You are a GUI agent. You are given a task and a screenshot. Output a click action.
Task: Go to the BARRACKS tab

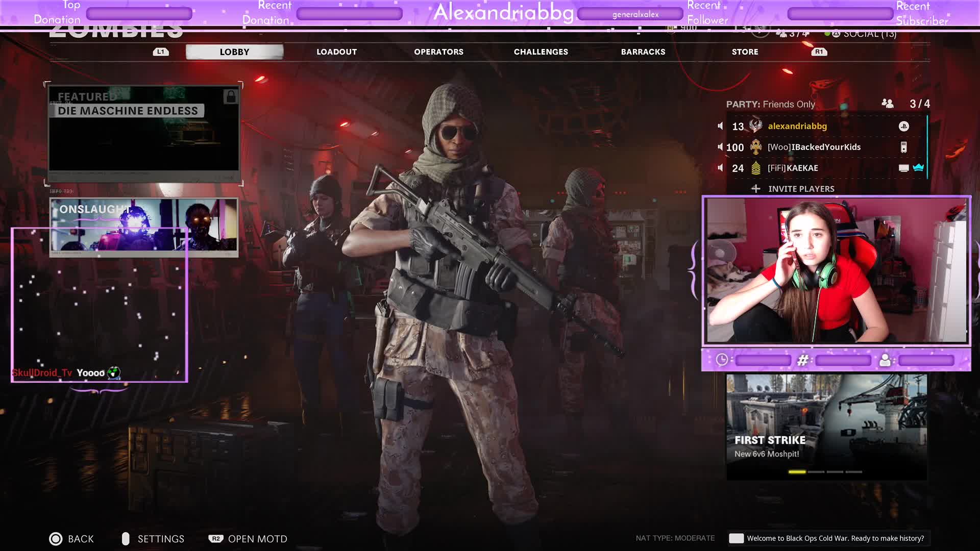[x=643, y=52]
